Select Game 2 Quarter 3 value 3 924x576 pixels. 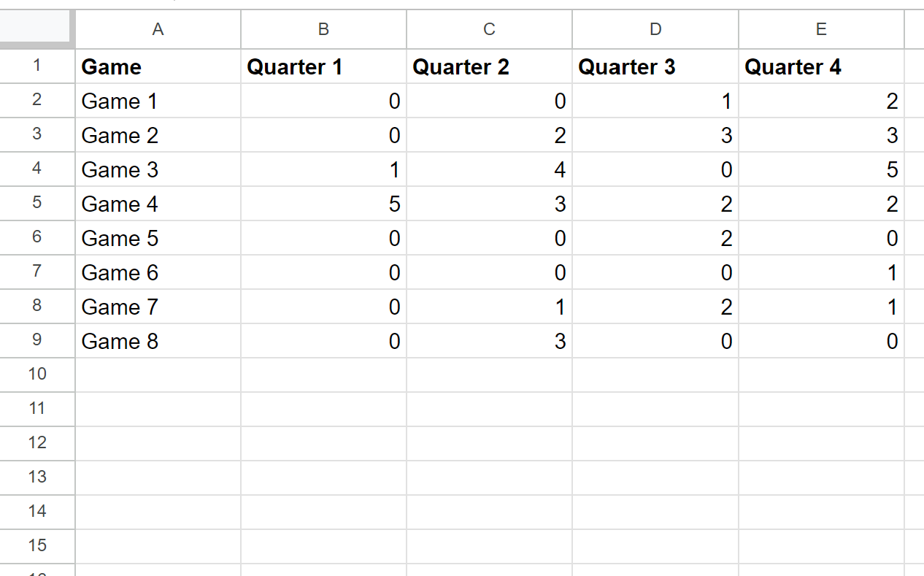(x=655, y=135)
